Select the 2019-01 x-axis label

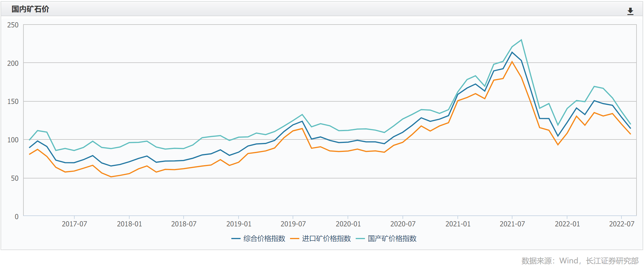click(239, 224)
